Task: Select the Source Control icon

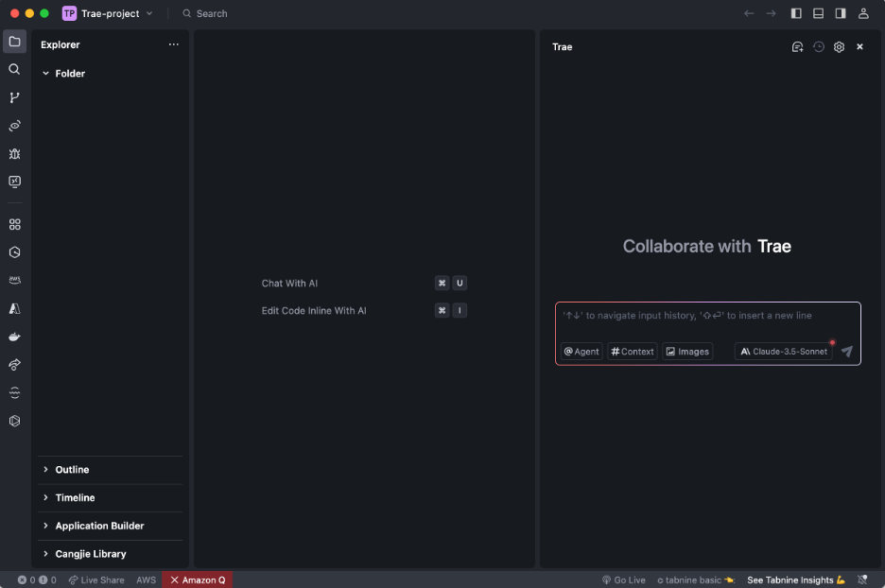Action: click(14, 96)
